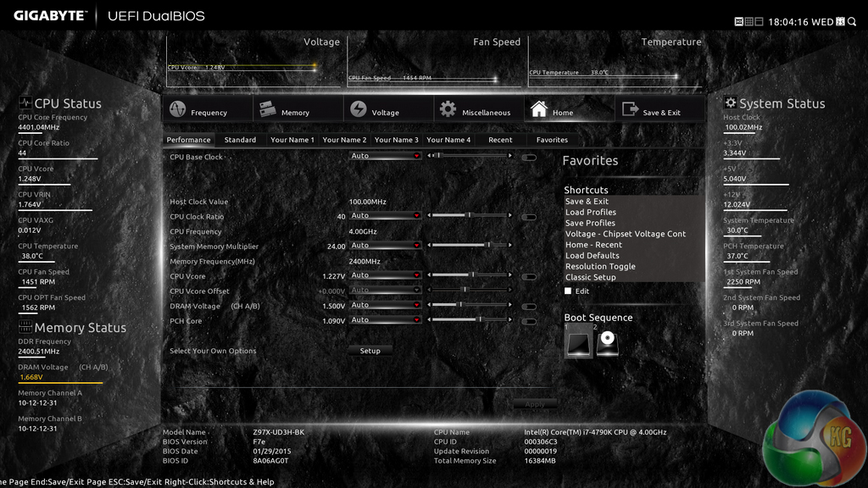Click the split-panel layout icon at top right
868x488 pixels.
point(759,21)
